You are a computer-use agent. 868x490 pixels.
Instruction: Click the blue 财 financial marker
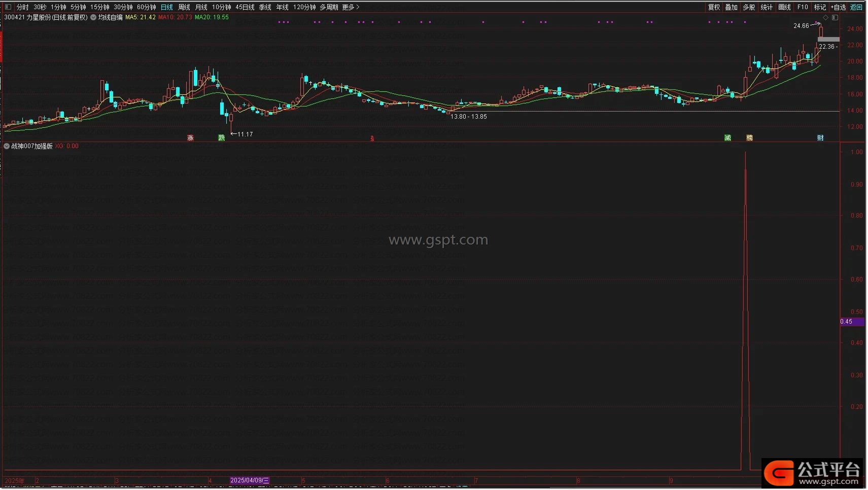click(820, 138)
